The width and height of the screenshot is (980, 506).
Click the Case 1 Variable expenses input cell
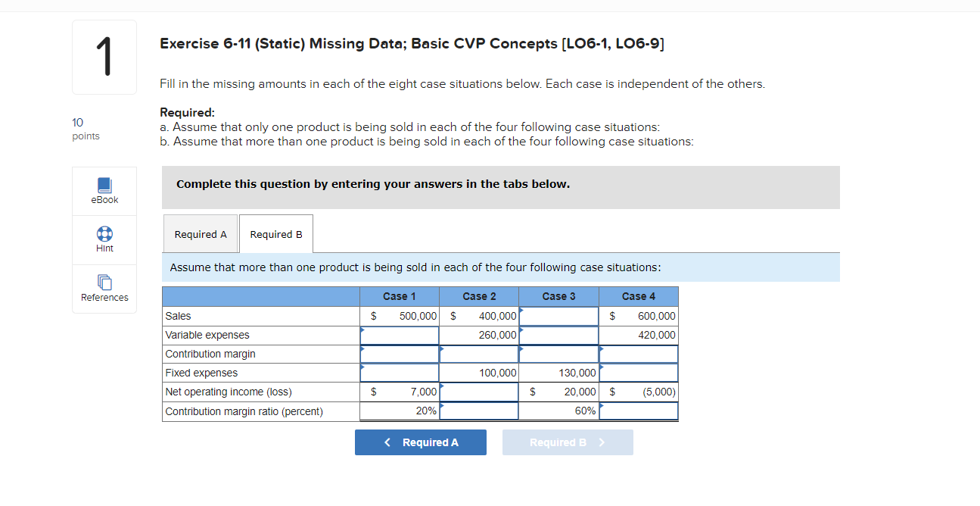click(x=400, y=335)
